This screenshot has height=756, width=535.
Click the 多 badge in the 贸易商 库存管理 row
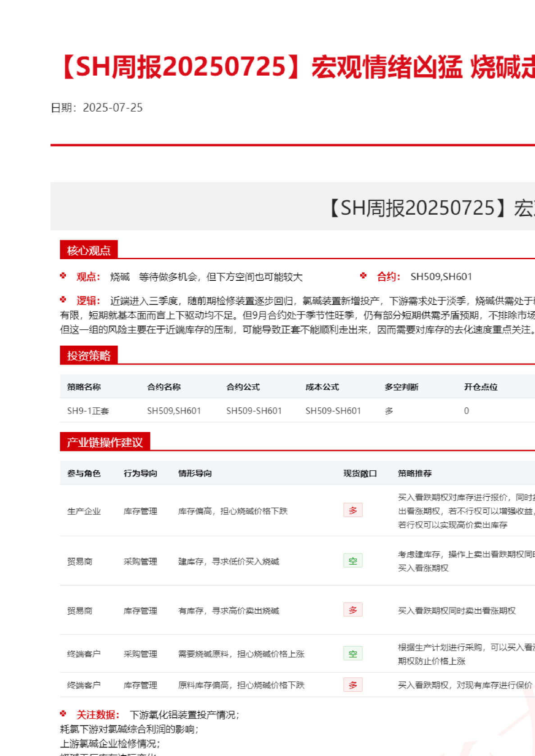click(x=353, y=610)
